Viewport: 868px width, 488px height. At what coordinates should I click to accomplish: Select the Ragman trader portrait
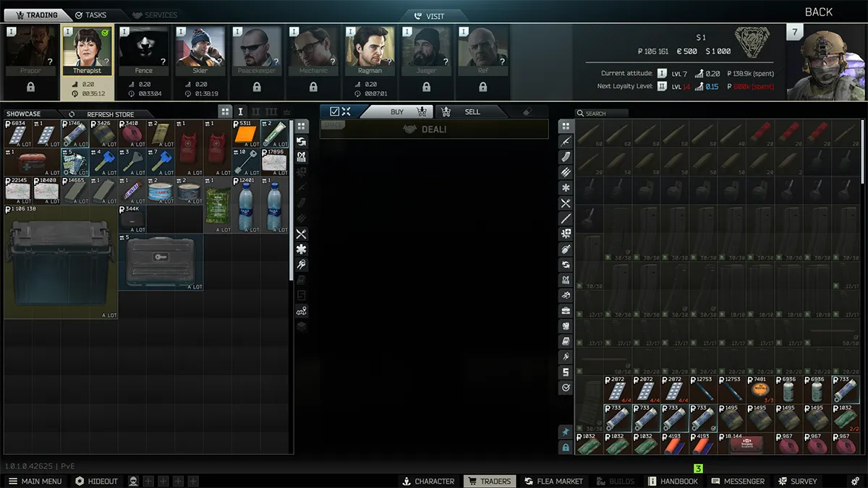pyautogui.click(x=369, y=51)
